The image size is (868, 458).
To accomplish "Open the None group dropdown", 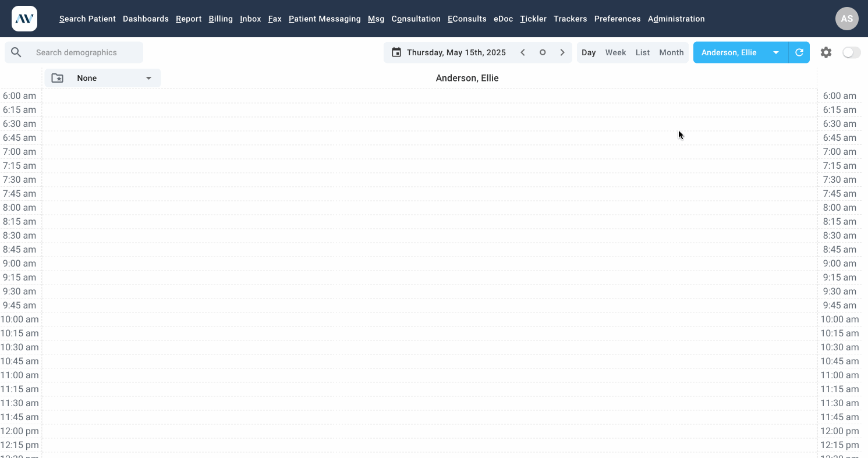I will tap(103, 78).
